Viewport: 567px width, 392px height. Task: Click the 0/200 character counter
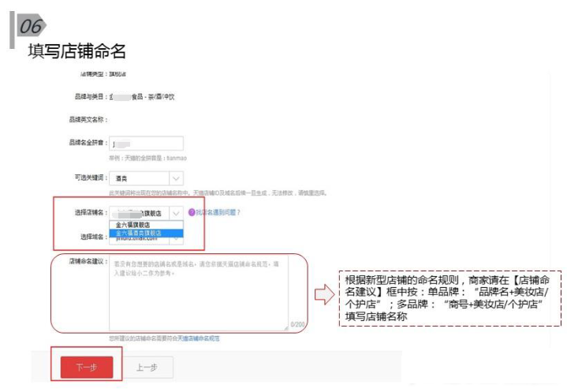coord(297,324)
